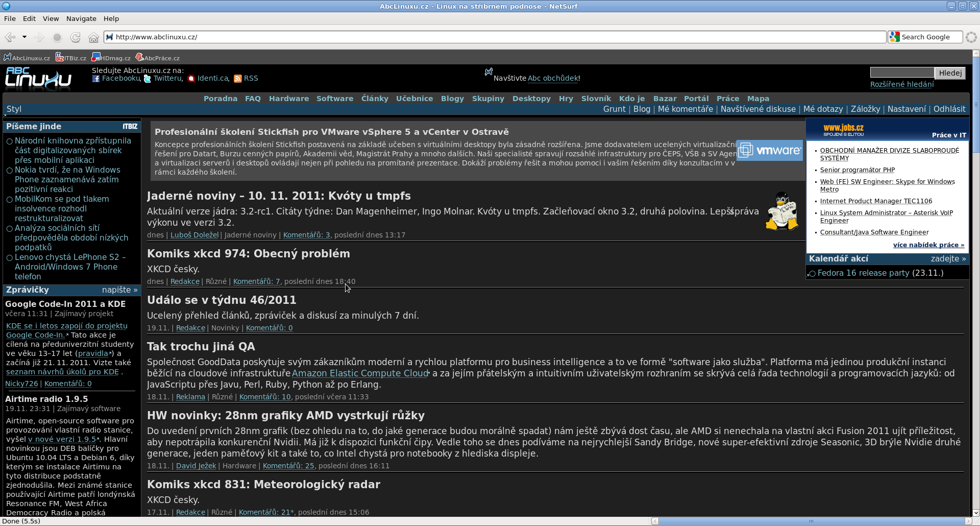
Task: Click the vertical scrollbar down arrow
Action: pyautogui.click(x=975, y=513)
